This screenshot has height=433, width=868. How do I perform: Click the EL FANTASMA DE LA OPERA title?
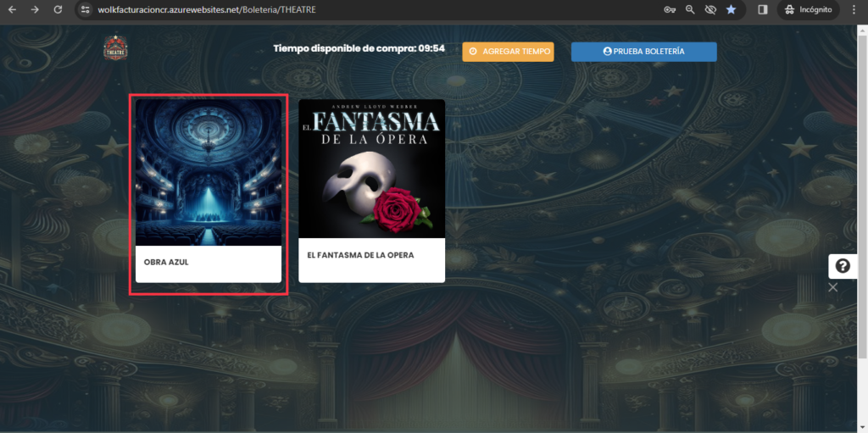pos(360,255)
